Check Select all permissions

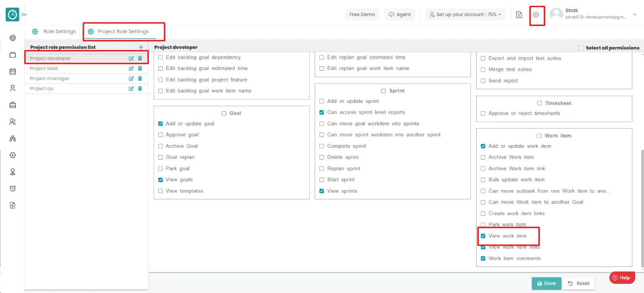tap(580, 48)
